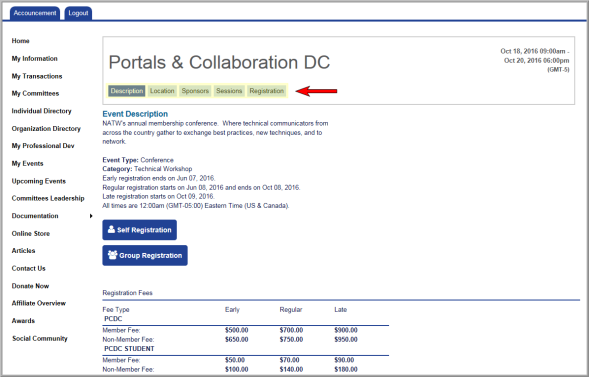Go to Upcoming Events

39,181
